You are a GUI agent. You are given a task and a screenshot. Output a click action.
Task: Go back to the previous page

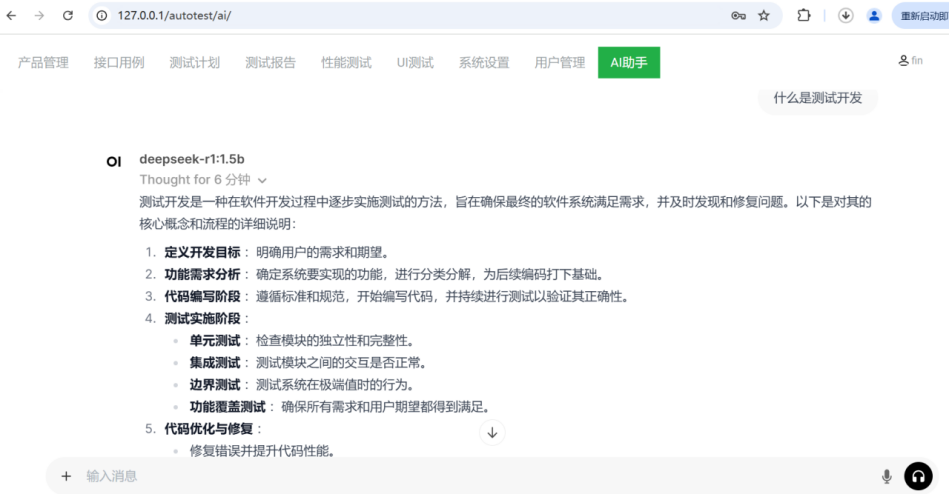[11, 16]
